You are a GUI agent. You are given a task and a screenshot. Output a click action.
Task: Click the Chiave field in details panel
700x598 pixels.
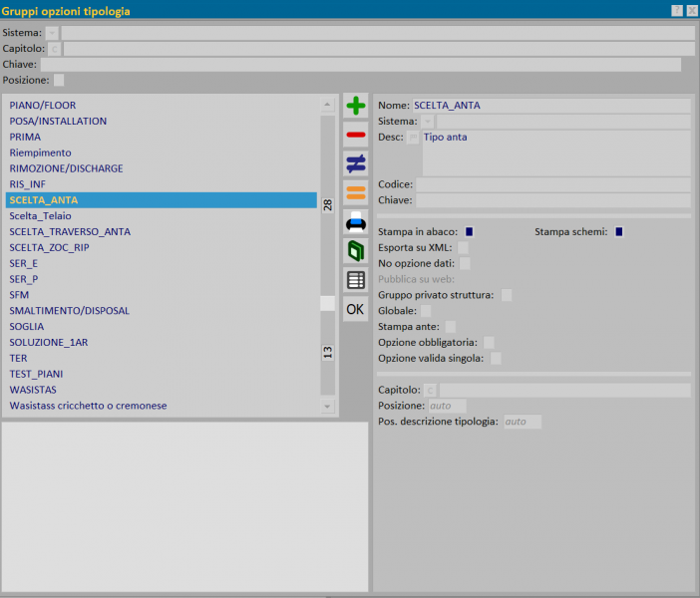coord(553,200)
